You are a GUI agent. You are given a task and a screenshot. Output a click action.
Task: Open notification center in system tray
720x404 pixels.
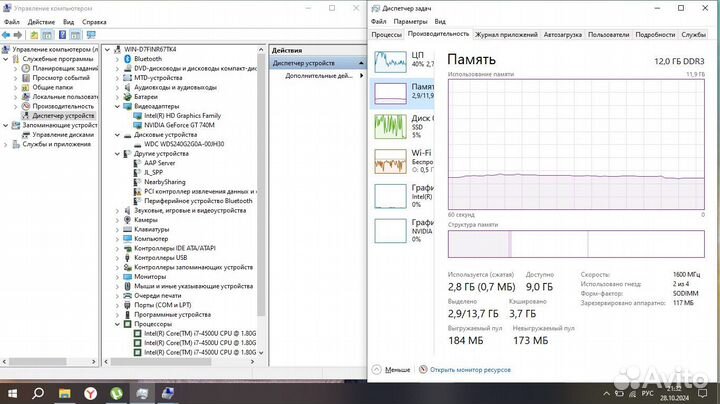pyautogui.click(x=703, y=393)
